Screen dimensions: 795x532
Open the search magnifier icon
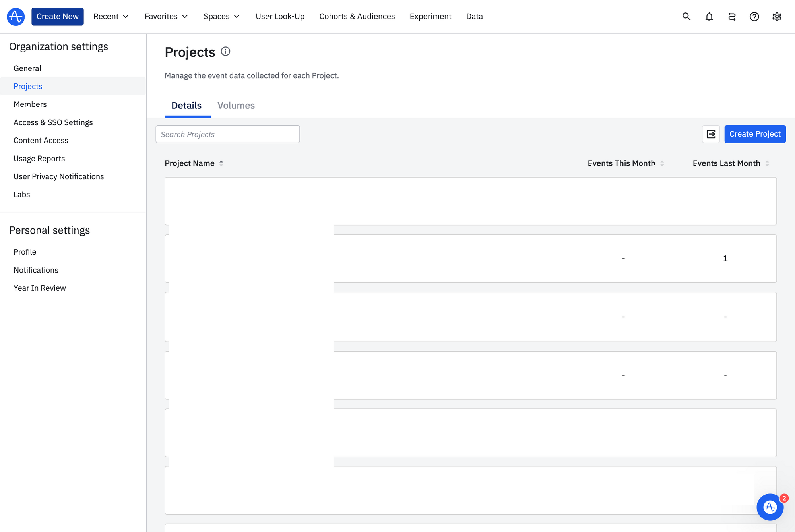point(686,17)
